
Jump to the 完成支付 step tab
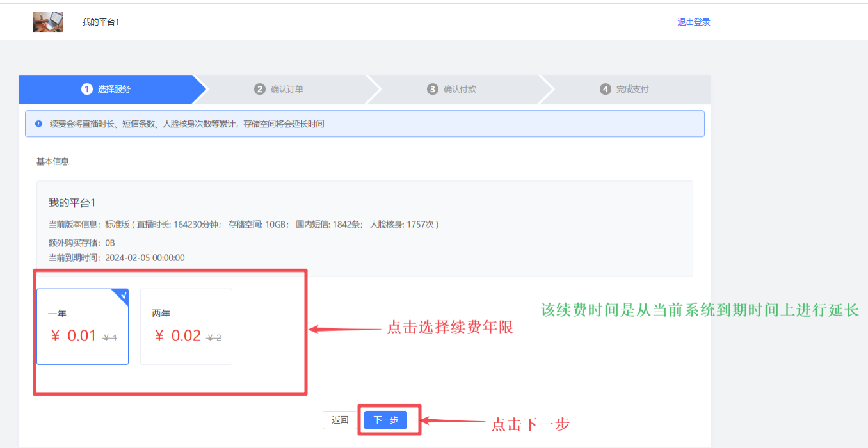click(x=625, y=90)
